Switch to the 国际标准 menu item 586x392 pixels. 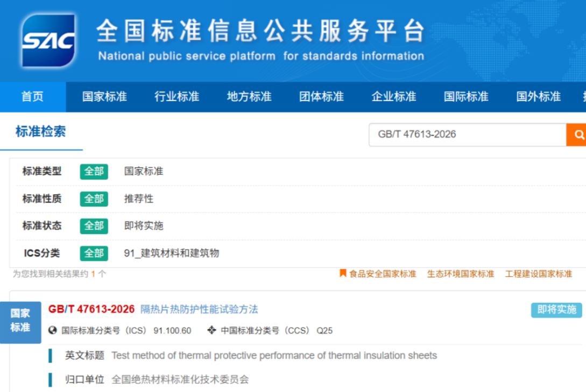tap(466, 97)
